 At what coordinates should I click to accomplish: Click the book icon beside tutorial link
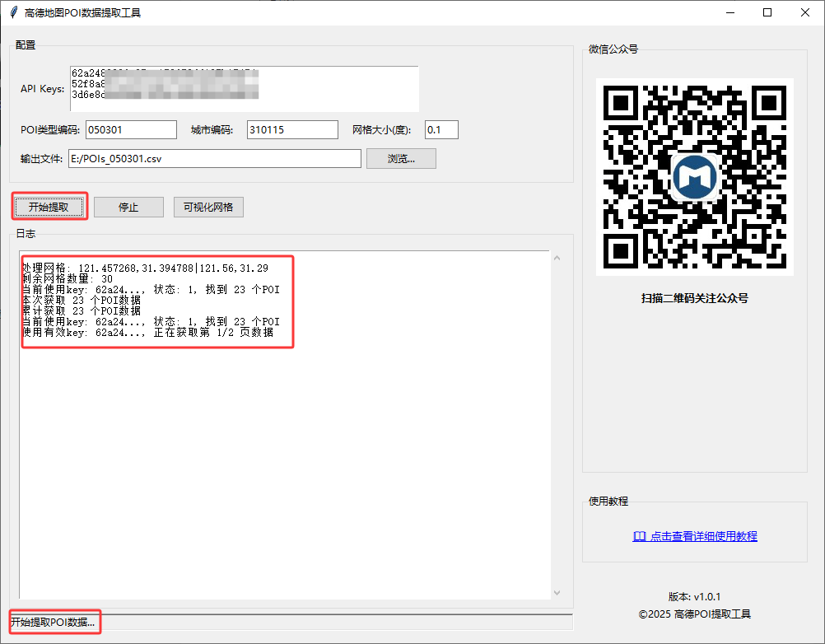639,536
